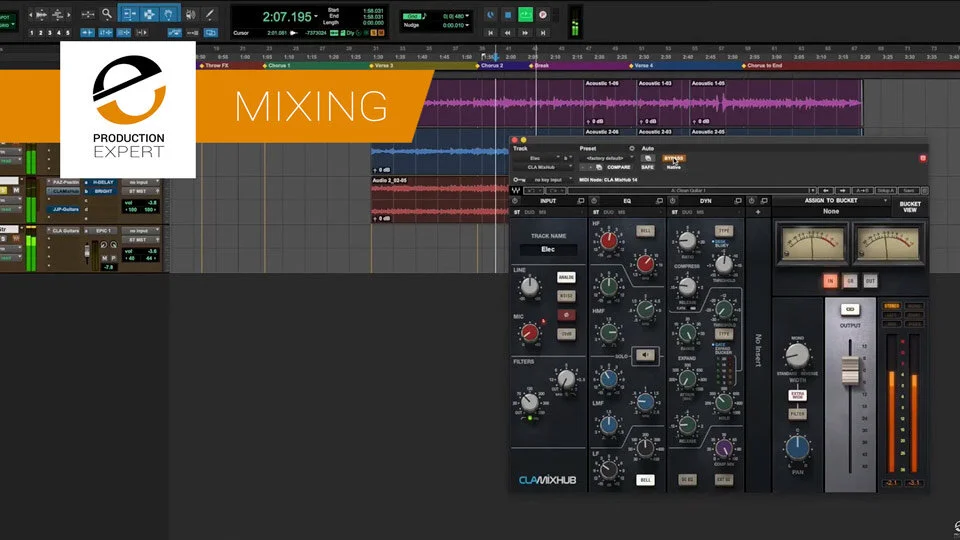Click the A to B copy button

(x=863, y=190)
